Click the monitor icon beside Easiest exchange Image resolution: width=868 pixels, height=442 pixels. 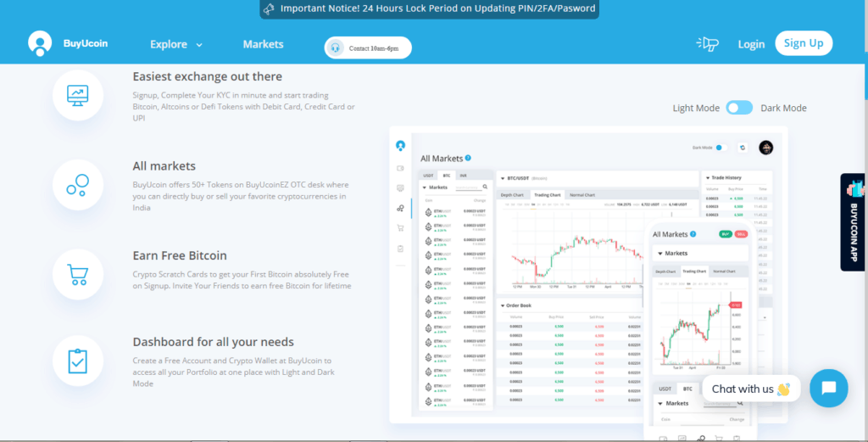click(77, 95)
